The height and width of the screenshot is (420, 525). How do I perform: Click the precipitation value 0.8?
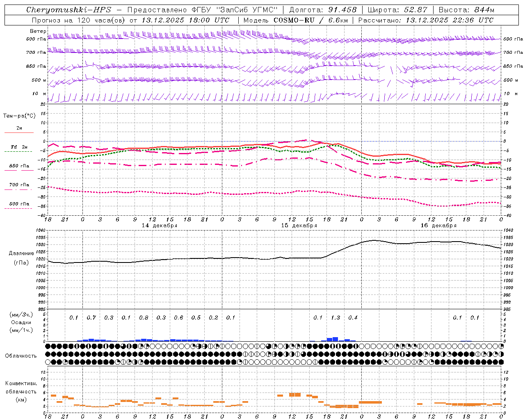(x=144, y=318)
